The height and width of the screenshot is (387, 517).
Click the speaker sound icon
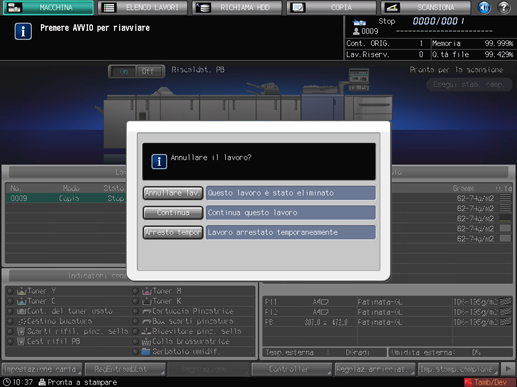(x=484, y=7)
